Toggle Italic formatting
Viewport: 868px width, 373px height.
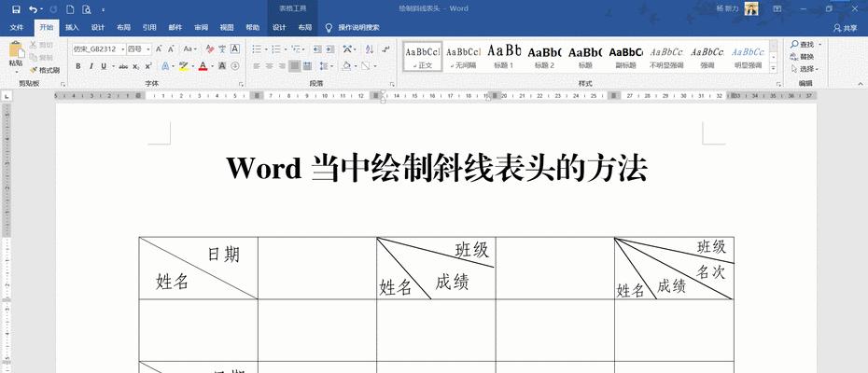[91, 66]
